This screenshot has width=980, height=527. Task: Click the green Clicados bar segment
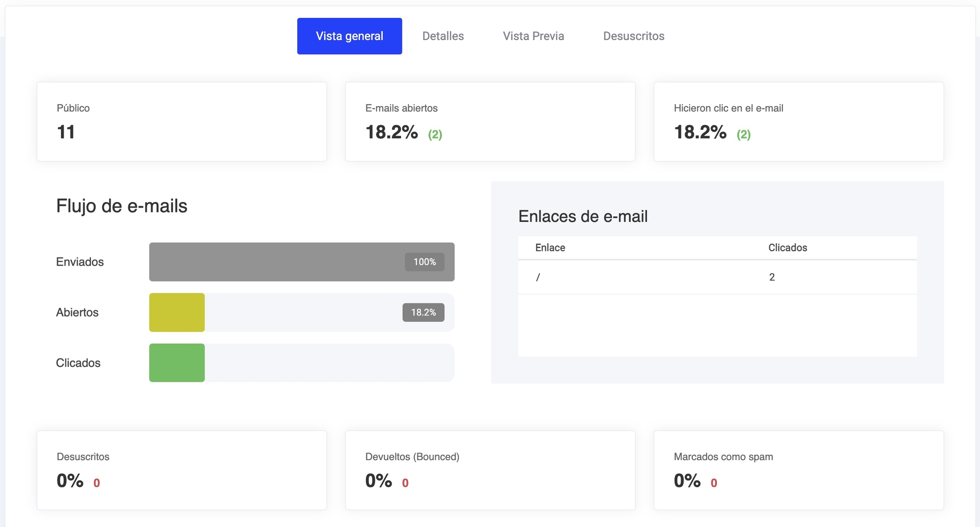coord(177,363)
